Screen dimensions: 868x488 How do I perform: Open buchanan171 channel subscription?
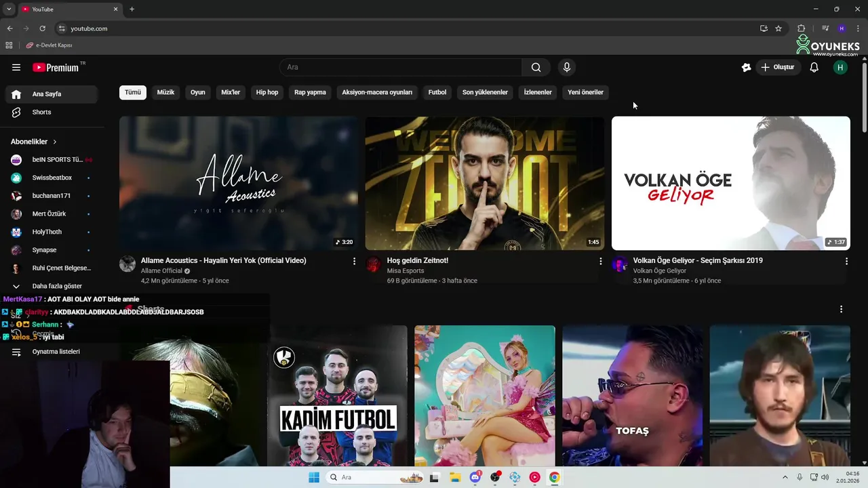[52, 196]
